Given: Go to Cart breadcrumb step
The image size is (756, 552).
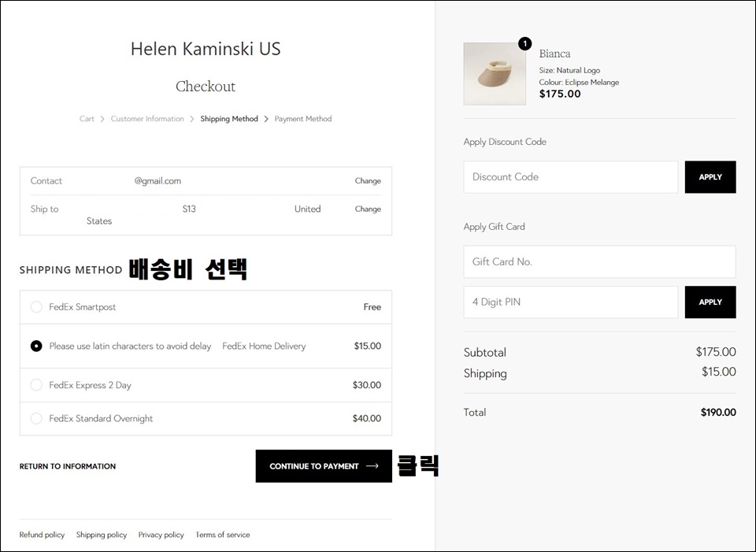Looking at the screenshot, I should click(87, 119).
